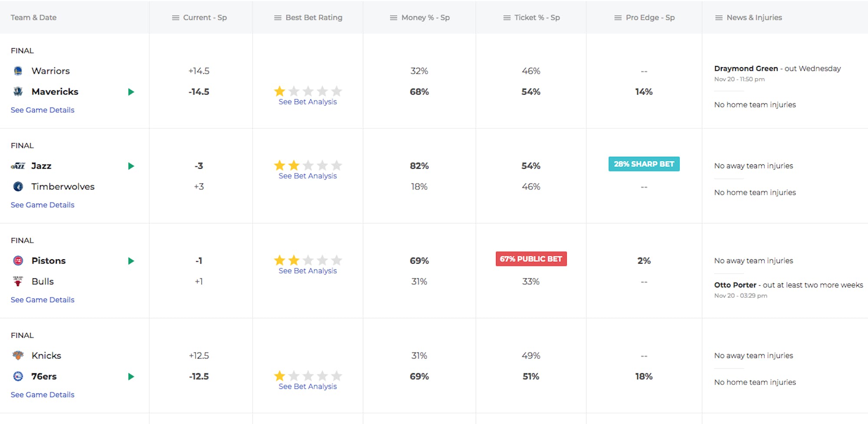The image size is (868, 424).
Task: Sort by Best Bet Rating column header
Action: click(x=314, y=18)
